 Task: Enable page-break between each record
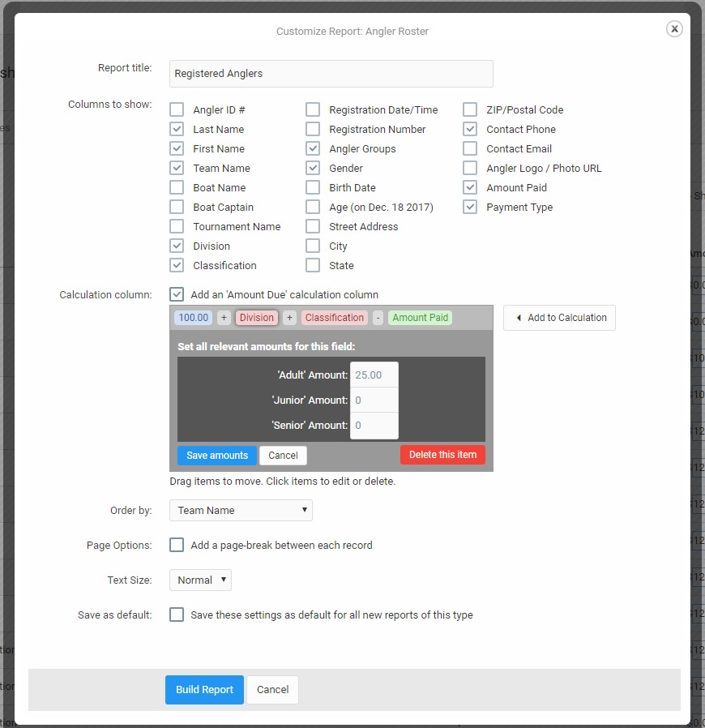[x=177, y=545]
